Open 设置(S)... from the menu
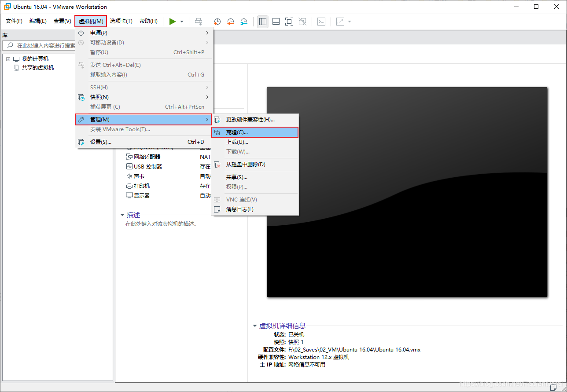Screen dimensions: 567x392 [144, 142]
